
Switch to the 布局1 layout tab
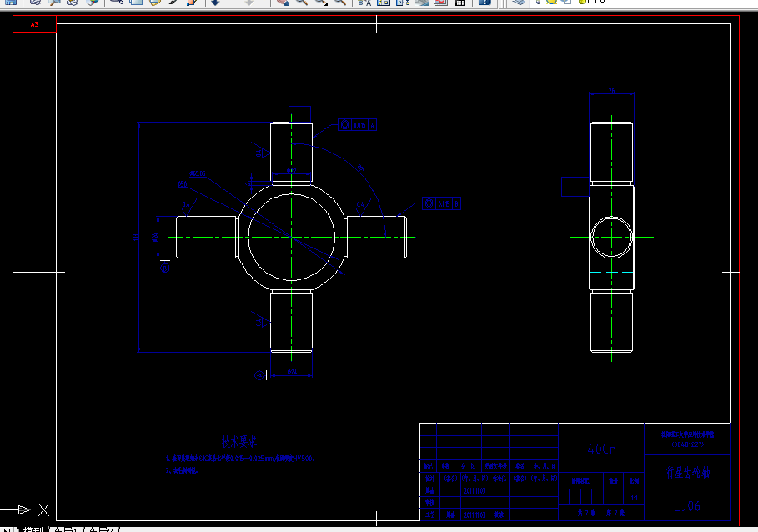[65, 529]
